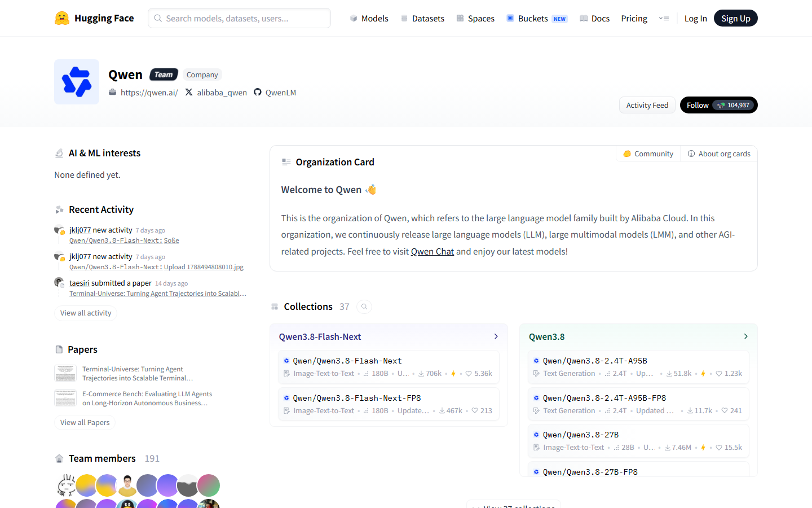Screen dimensions: 812x508
Task: Click the 706k downloads icon
Action: pos(421,374)
